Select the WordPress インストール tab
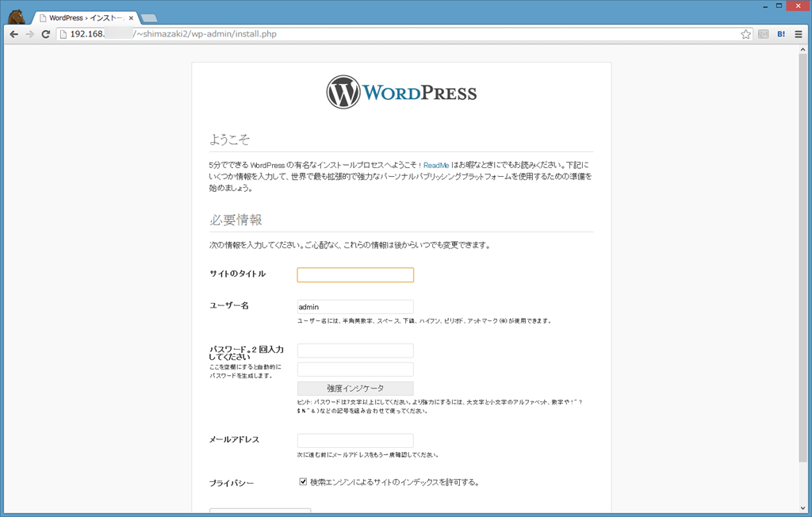The height and width of the screenshot is (517, 812). [86, 18]
